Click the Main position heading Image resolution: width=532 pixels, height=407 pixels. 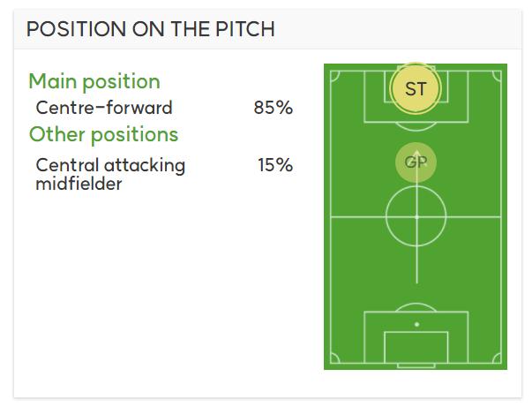[x=94, y=81]
